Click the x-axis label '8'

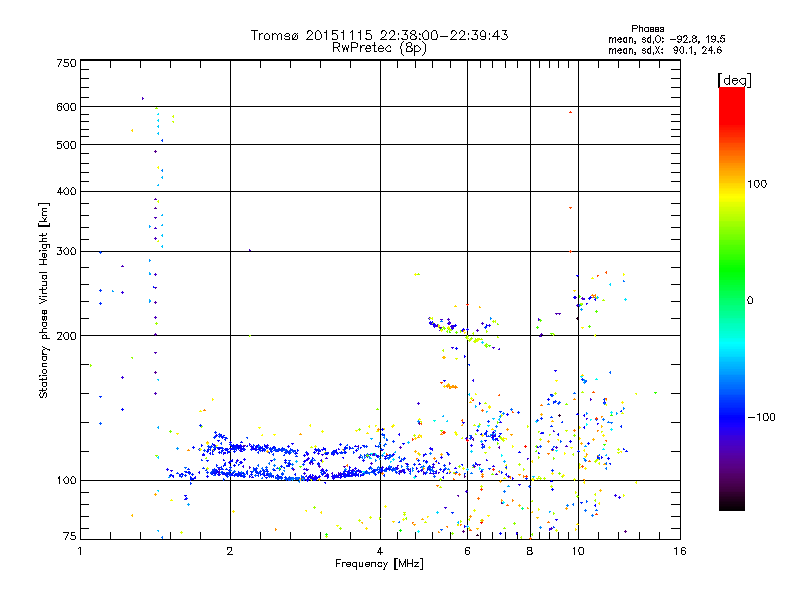click(530, 551)
